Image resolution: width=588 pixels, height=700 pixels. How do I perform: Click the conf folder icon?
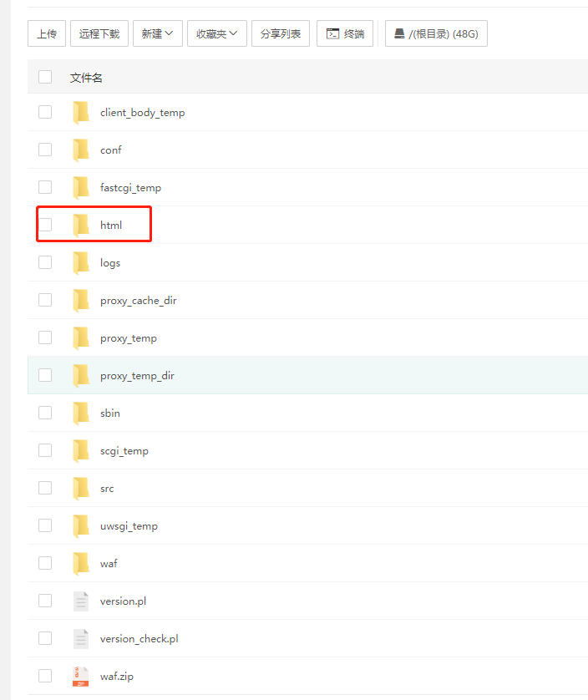tap(81, 150)
